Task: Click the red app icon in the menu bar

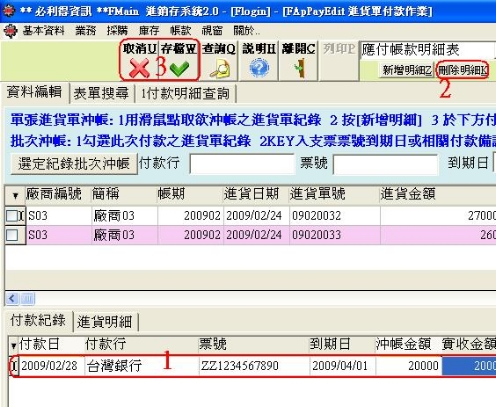Action: 10,32
